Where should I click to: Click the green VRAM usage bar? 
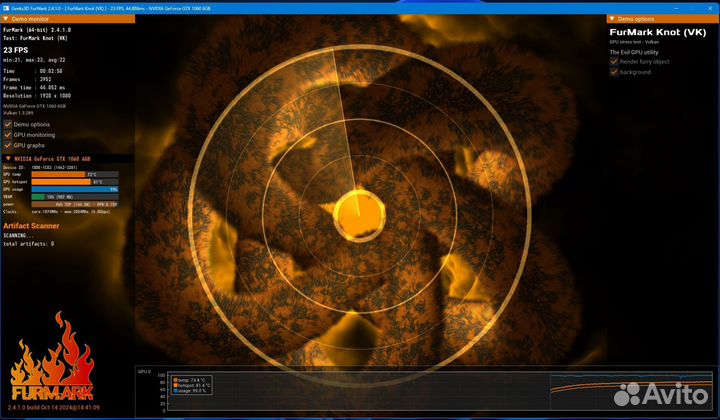pos(38,197)
